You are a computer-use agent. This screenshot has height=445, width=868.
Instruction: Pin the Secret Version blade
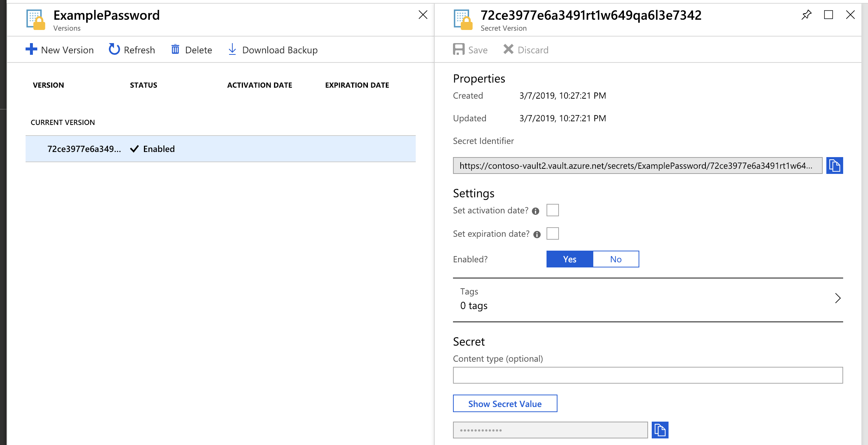pyautogui.click(x=806, y=15)
